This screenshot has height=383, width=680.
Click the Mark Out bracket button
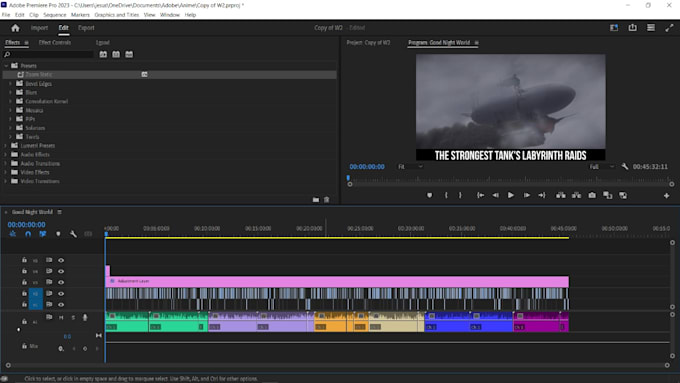coord(460,196)
